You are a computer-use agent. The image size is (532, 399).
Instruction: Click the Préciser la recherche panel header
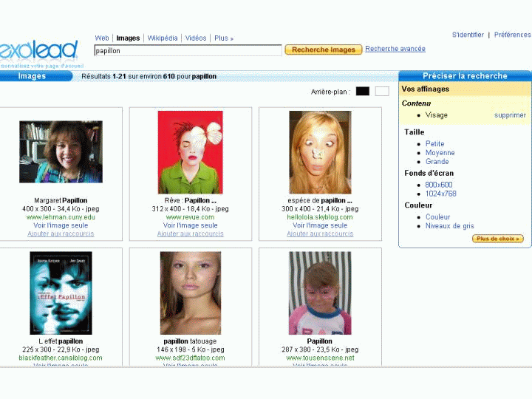pyautogui.click(x=465, y=76)
